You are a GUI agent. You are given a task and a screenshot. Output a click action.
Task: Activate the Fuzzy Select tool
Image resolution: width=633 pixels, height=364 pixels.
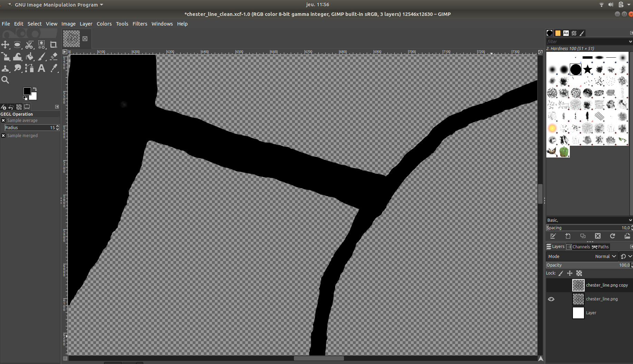41,45
